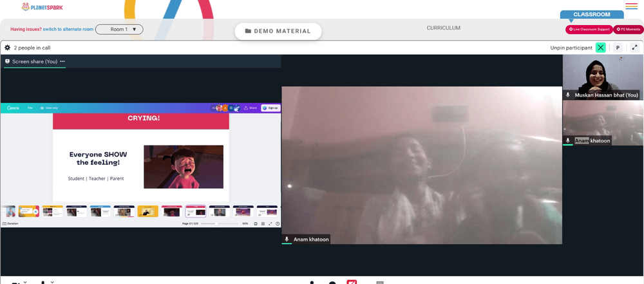This screenshot has height=284, width=644.
Task: Open Canva grid view icon
Action: [x=263, y=223]
